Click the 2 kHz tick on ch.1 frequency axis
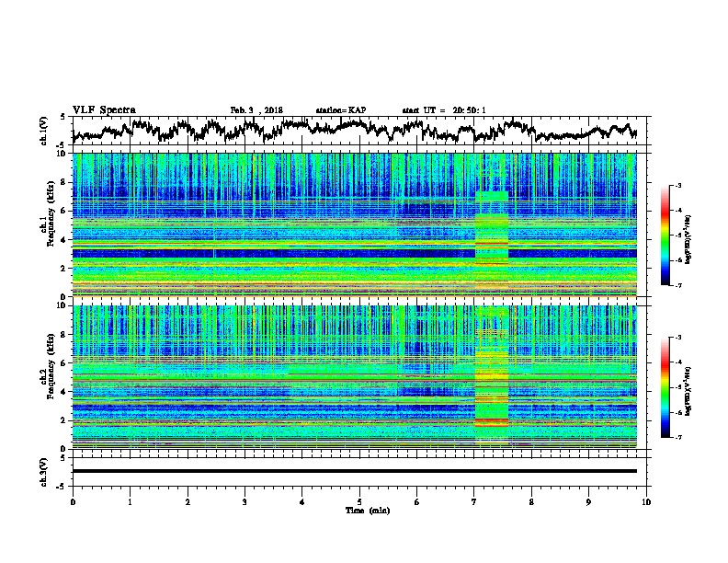The width and height of the screenshot is (728, 563). point(65,269)
